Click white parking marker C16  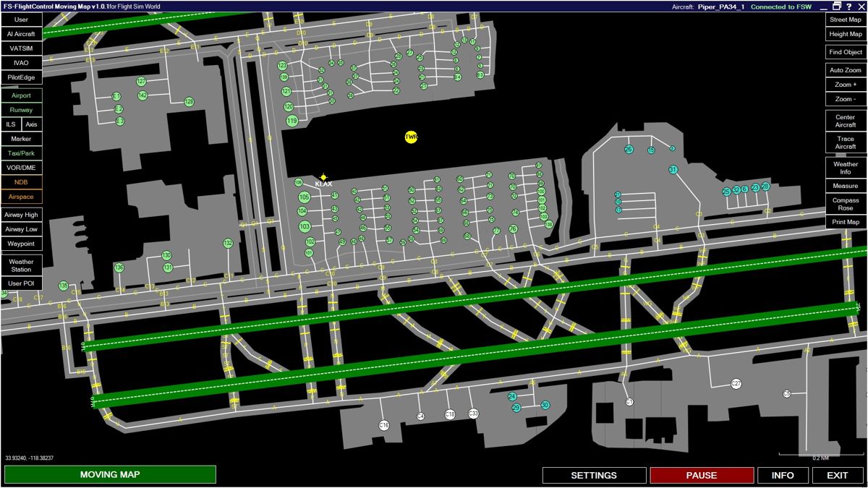point(384,425)
